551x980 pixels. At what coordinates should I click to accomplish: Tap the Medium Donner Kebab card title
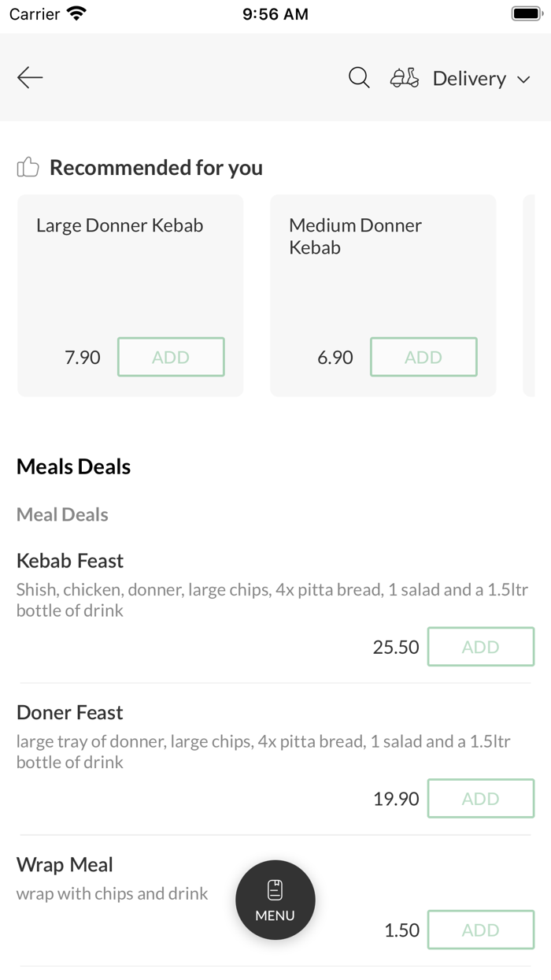(x=355, y=236)
